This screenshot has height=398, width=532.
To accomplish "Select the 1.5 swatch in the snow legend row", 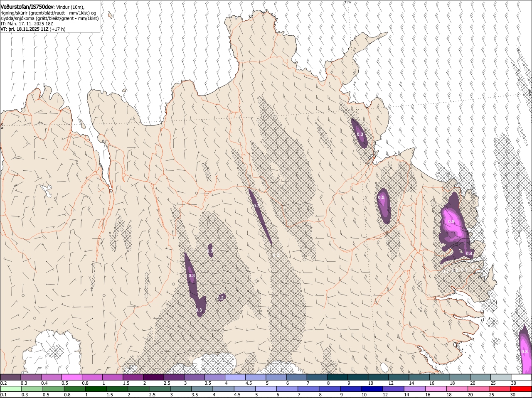I will pos(133,377).
